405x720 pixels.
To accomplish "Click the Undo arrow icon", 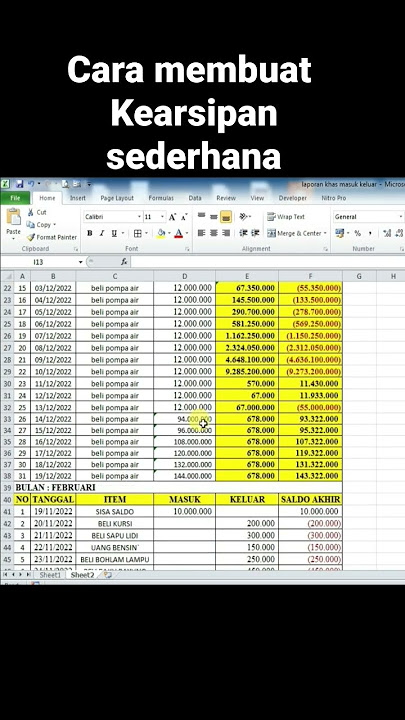I will point(31,184).
